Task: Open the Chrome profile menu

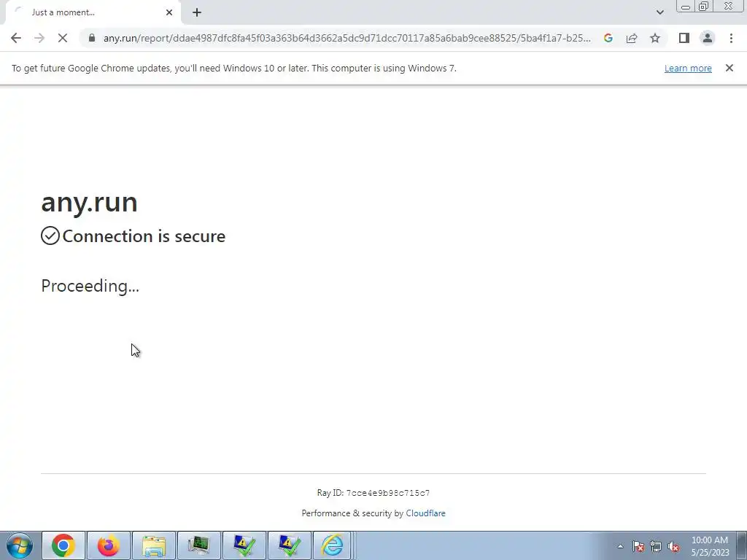Action: click(x=708, y=38)
